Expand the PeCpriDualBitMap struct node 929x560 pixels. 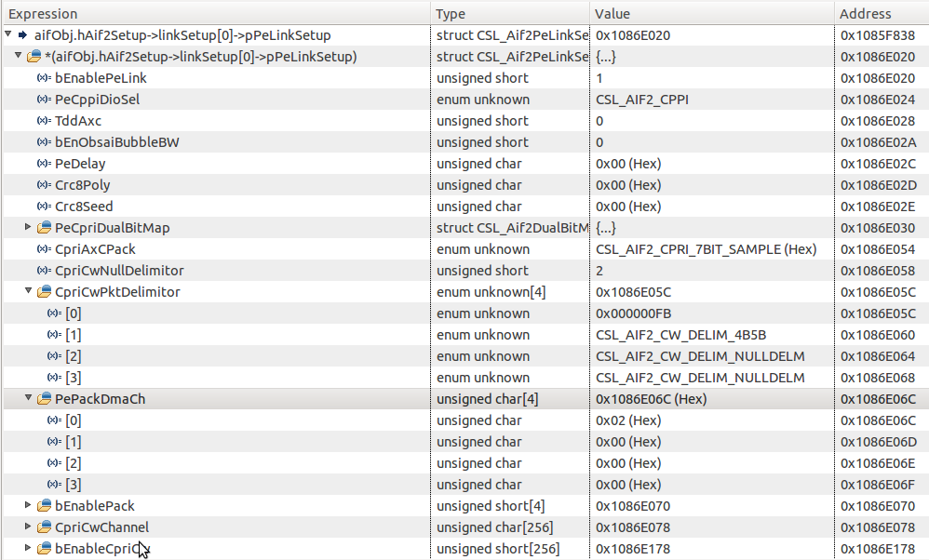point(28,228)
